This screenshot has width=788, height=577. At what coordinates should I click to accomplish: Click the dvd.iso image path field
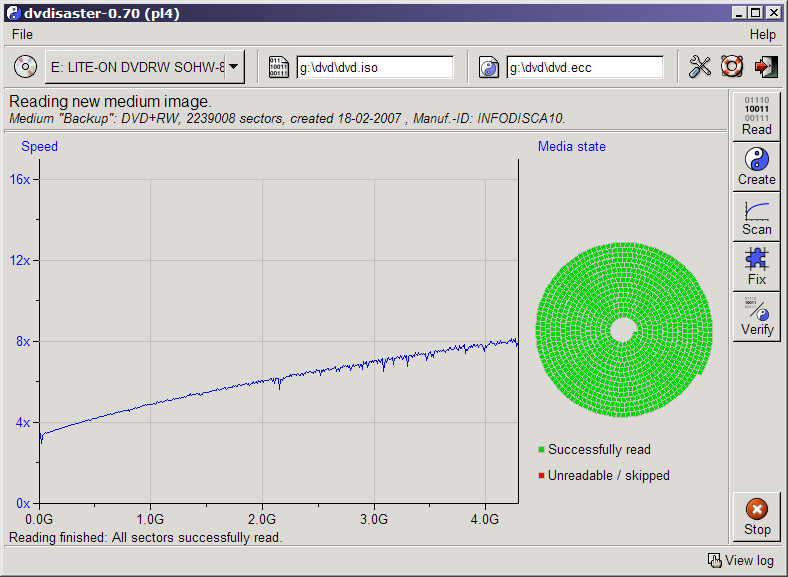375,67
